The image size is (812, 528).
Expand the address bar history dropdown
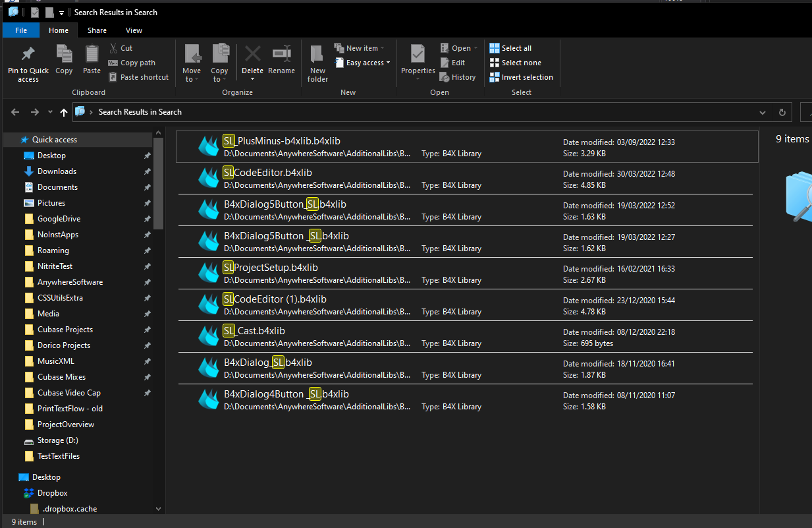[x=763, y=112]
